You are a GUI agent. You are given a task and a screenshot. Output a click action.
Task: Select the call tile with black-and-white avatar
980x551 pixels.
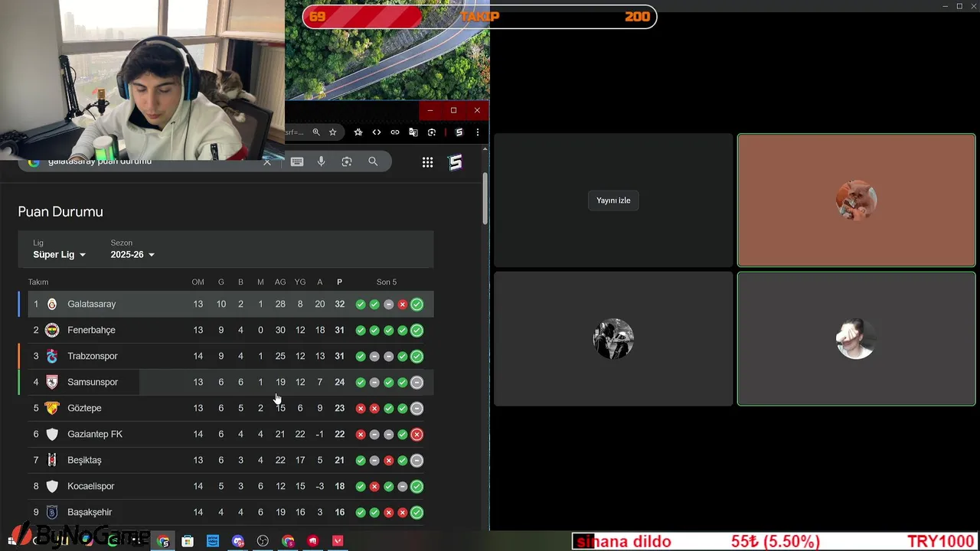point(613,338)
